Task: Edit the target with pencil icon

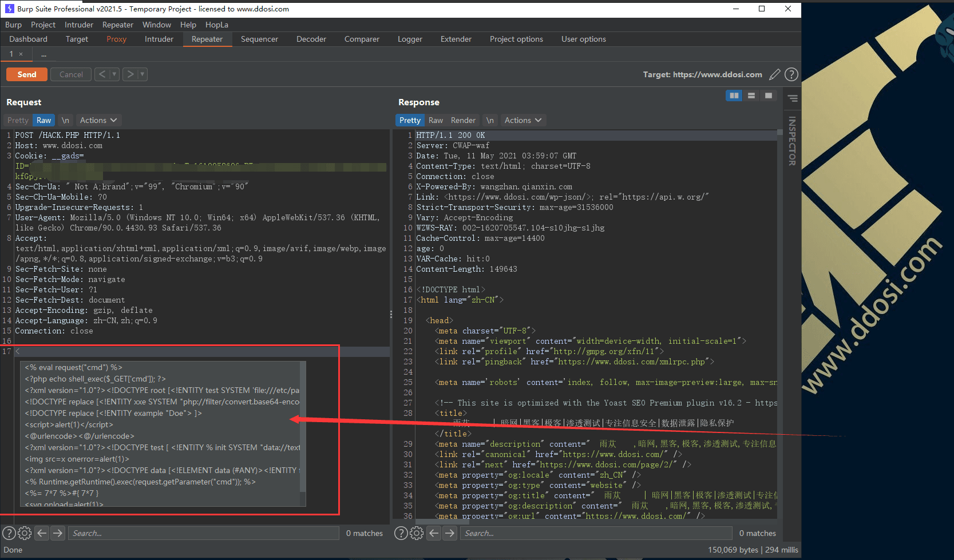Action: coord(775,74)
